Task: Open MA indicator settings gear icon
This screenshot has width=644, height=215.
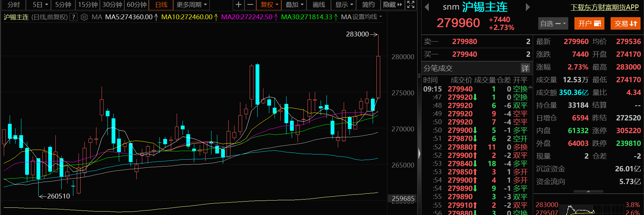Action: [84, 17]
